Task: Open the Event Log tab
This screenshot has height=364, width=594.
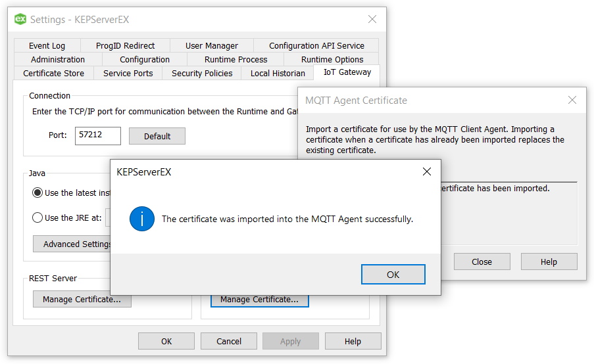Action: pyautogui.click(x=47, y=46)
